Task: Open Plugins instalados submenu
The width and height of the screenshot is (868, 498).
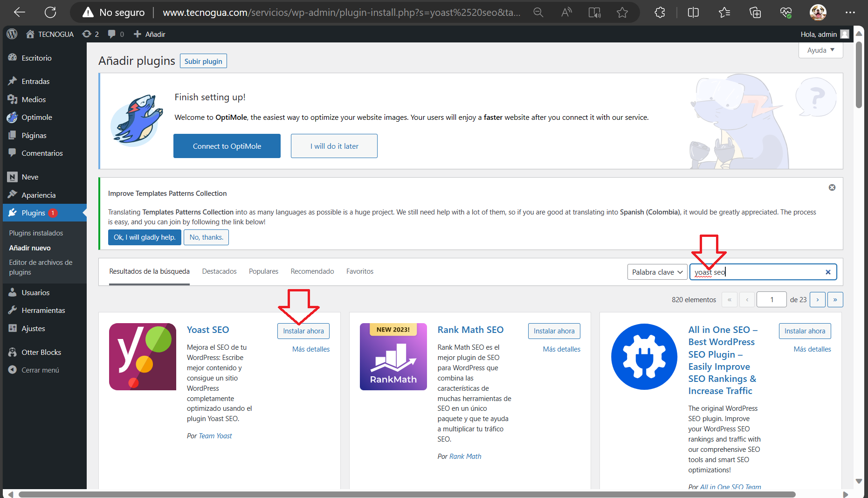Action: [x=36, y=233]
